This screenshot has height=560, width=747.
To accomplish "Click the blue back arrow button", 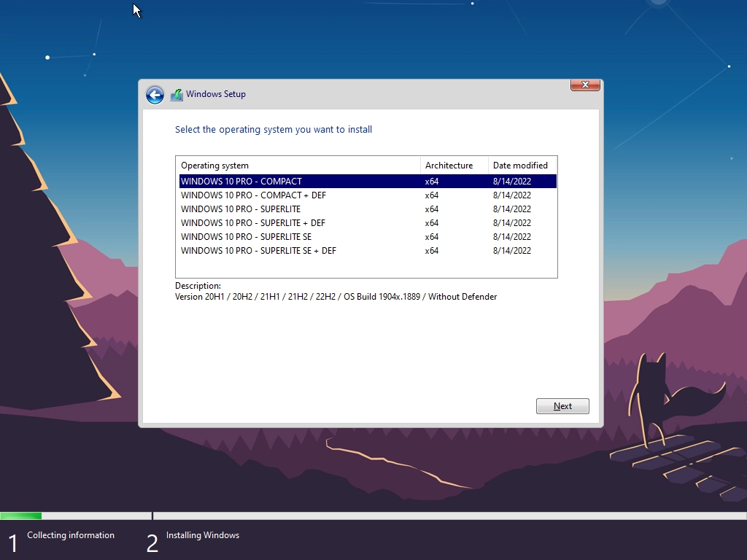I will [x=155, y=95].
